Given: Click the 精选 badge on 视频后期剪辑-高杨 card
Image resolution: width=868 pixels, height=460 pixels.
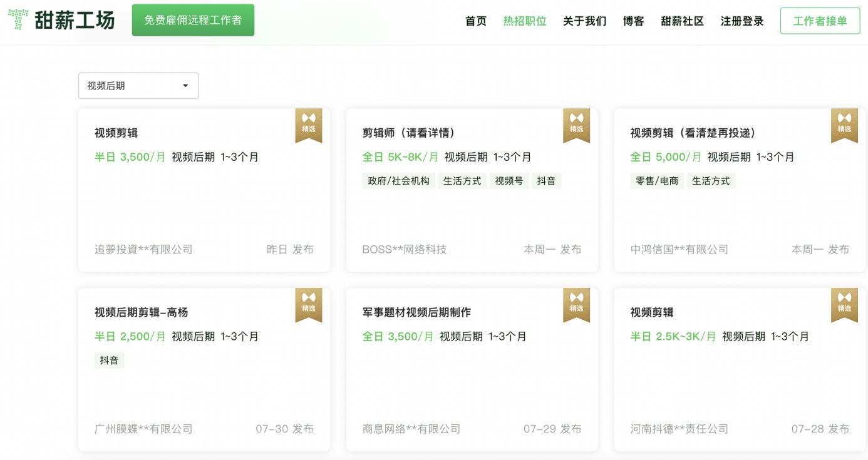Looking at the screenshot, I should 309,305.
